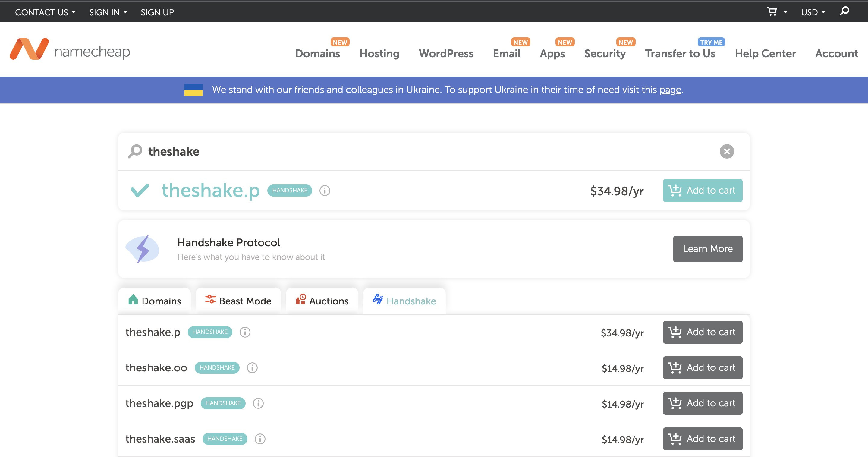Screen dimensions: 868x457
Task: Click the green checkmark next to theshake.p
Action: pos(140,191)
